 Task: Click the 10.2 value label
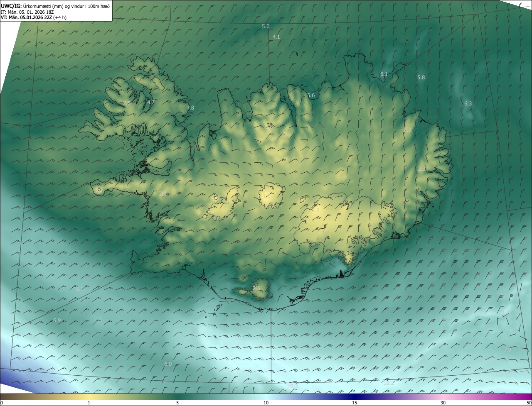389,383
